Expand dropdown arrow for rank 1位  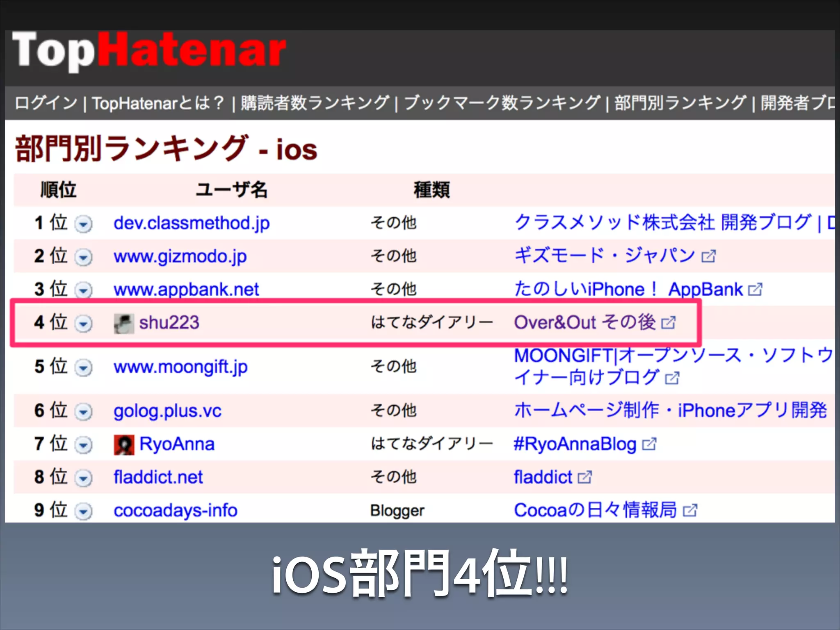(84, 224)
